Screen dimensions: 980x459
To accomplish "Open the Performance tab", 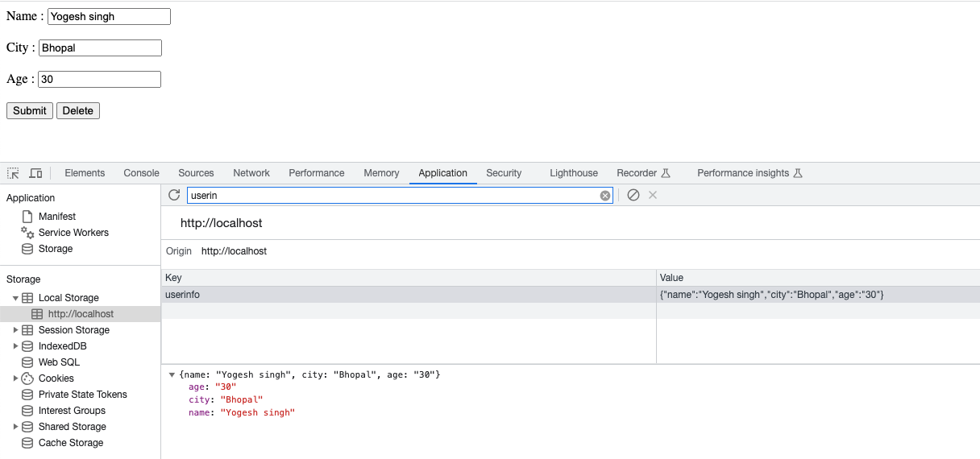I will point(317,173).
